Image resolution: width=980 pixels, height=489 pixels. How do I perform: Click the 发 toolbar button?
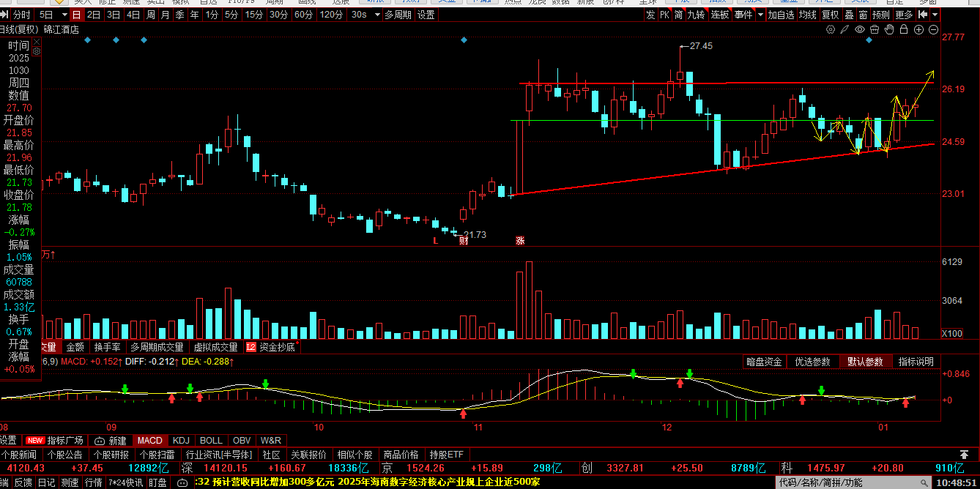(x=650, y=15)
